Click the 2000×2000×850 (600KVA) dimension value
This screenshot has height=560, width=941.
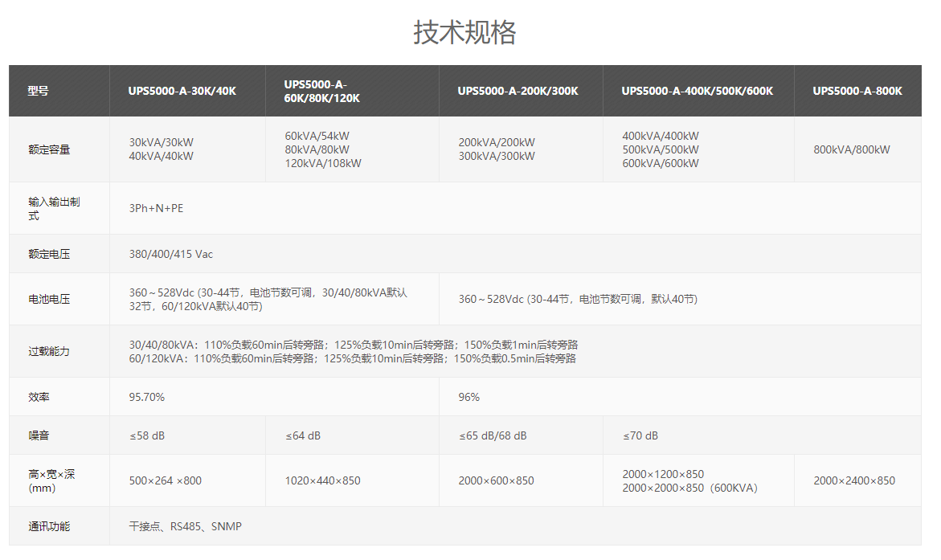click(x=689, y=488)
